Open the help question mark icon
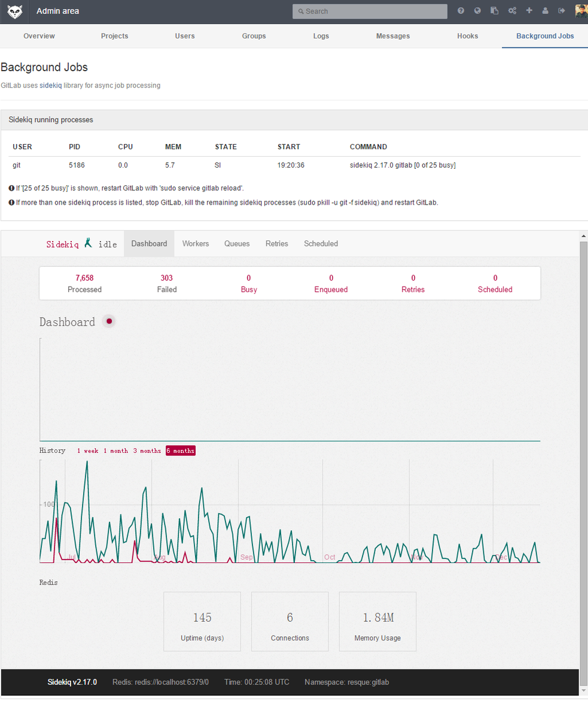Image resolution: width=588 pixels, height=718 pixels. 461,11
